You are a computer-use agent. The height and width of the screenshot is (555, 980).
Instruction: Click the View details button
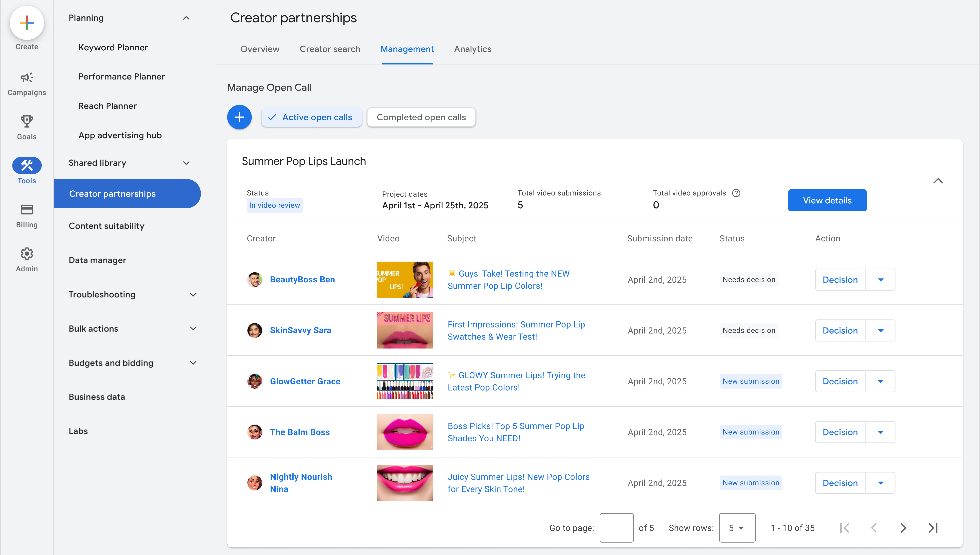tap(827, 201)
